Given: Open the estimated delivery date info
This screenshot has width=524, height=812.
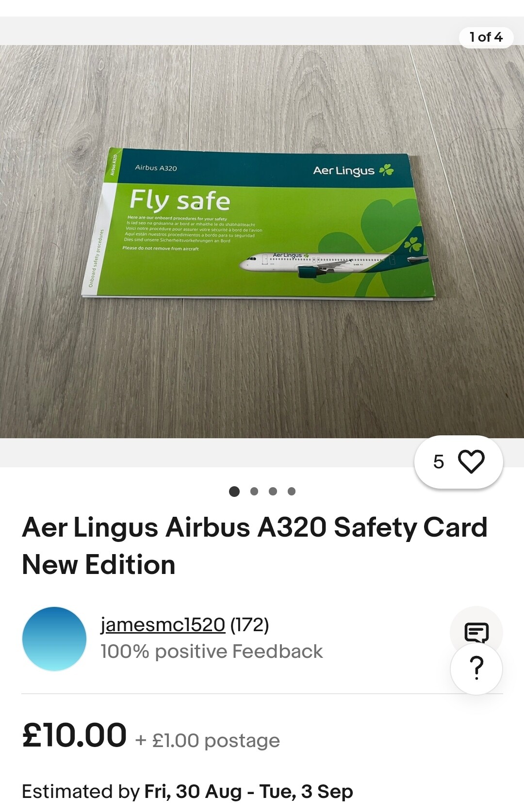Looking at the screenshot, I should coord(187,791).
